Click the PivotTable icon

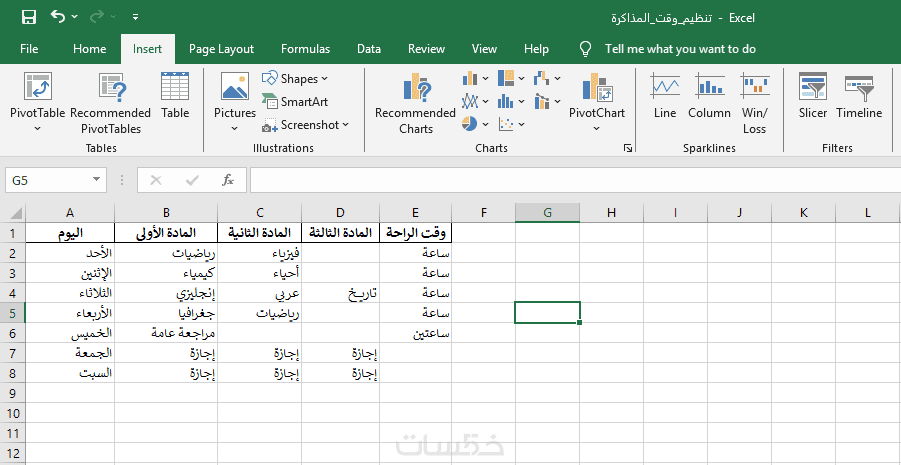click(37, 89)
